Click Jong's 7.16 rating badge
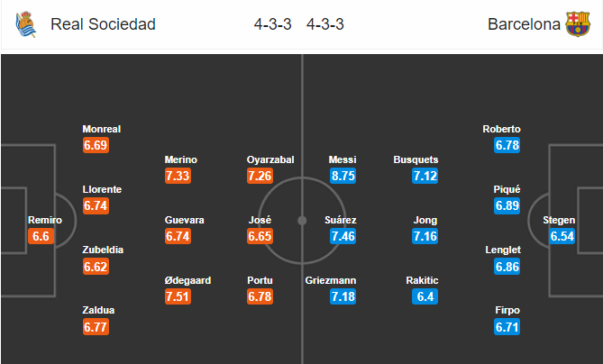 pos(425,236)
